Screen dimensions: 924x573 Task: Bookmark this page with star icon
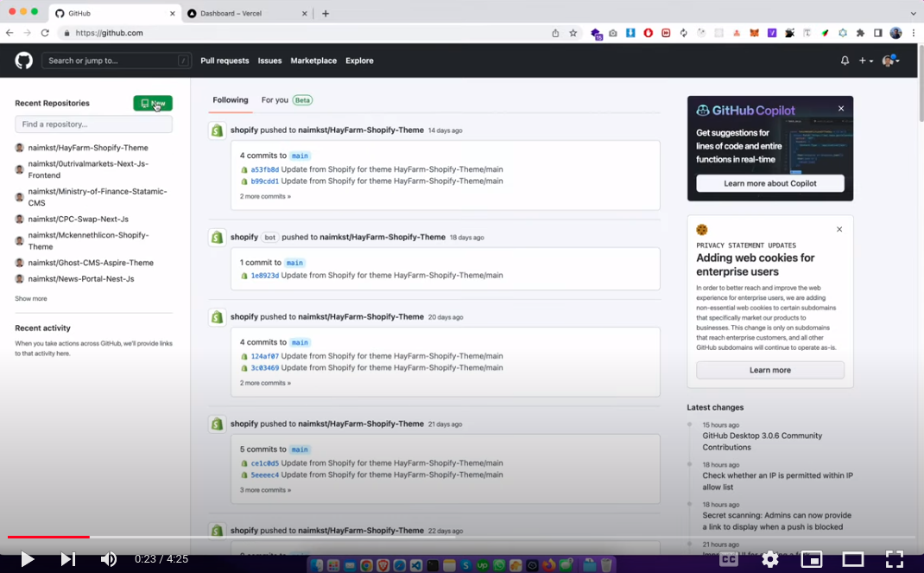pos(573,33)
